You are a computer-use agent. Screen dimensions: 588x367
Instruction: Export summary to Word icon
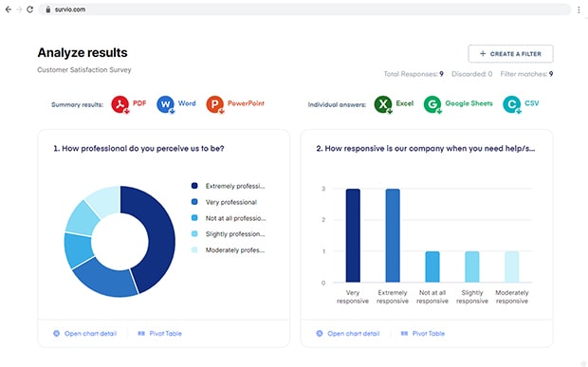point(165,104)
